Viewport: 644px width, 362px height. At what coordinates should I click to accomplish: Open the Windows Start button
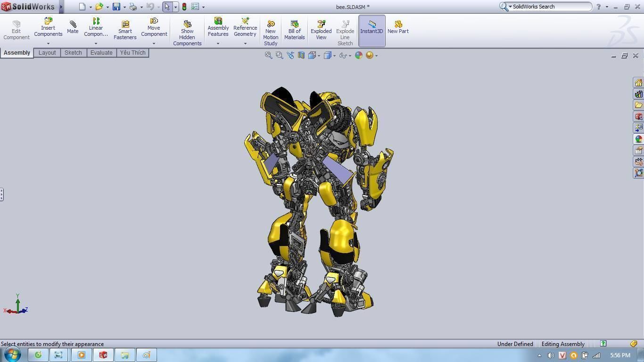[12, 354]
